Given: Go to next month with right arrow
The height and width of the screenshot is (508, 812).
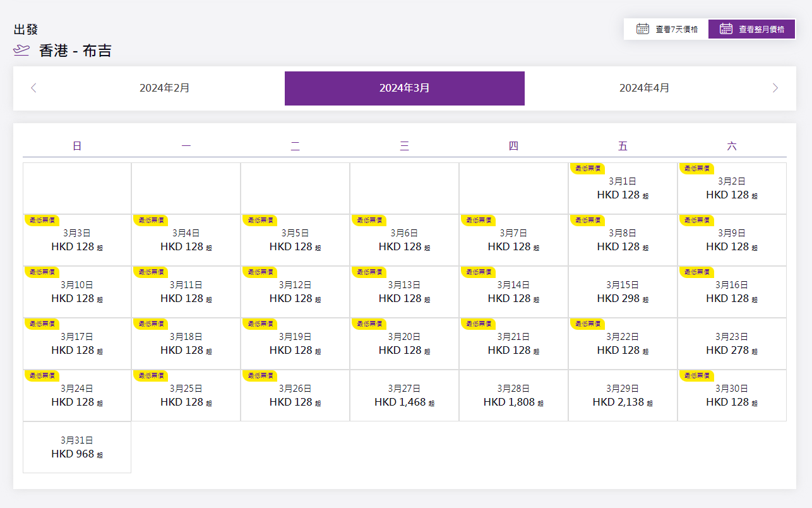Looking at the screenshot, I should pyautogui.click(x=775, y=88).
